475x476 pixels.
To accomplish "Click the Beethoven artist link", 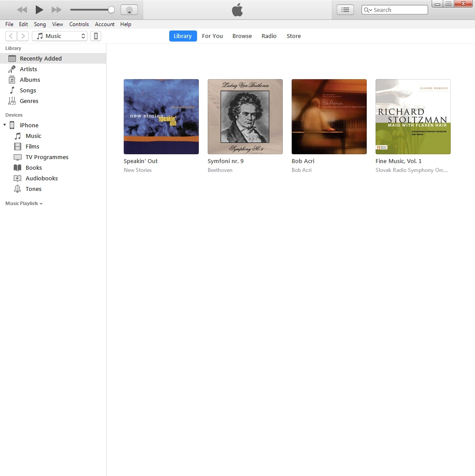I will (220, 170).
